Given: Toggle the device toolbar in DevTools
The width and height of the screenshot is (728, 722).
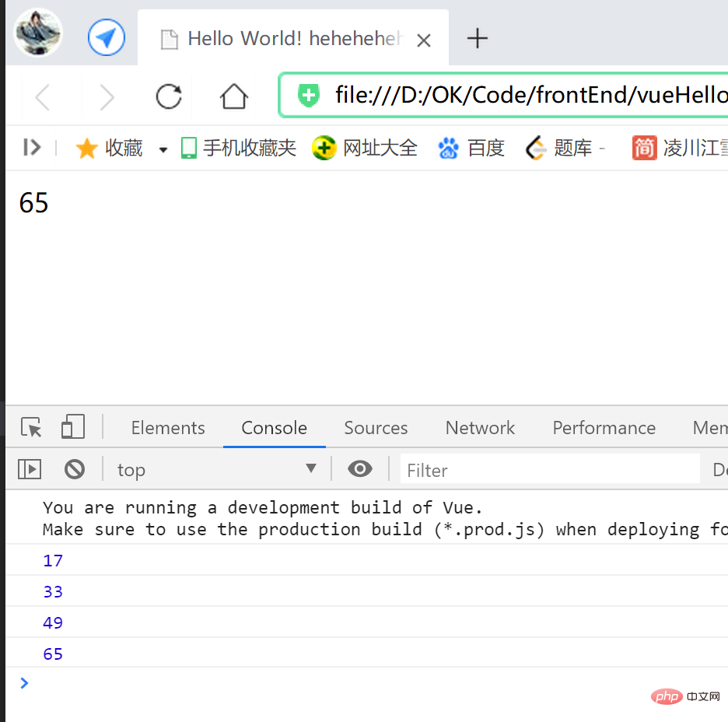Looking at the screenshot, I should coord(72,427).
